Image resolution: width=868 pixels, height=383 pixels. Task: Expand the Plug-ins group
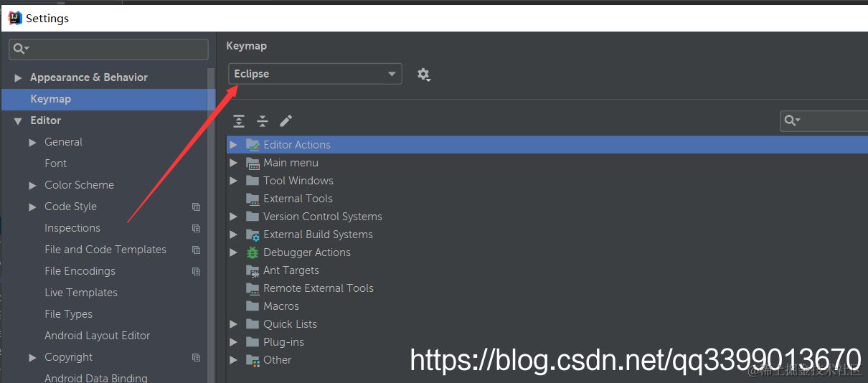point(233,341)
